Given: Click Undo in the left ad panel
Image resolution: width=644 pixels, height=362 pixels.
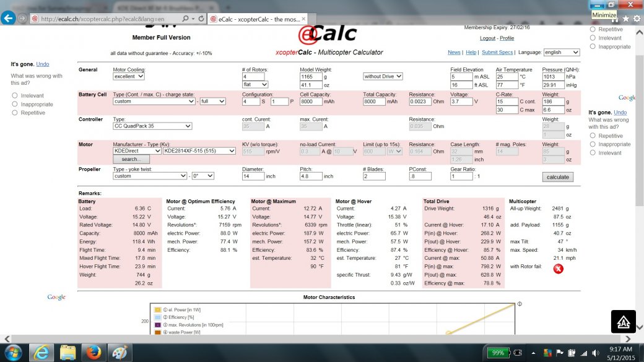Looking at the screenshot, I should 42,64.
